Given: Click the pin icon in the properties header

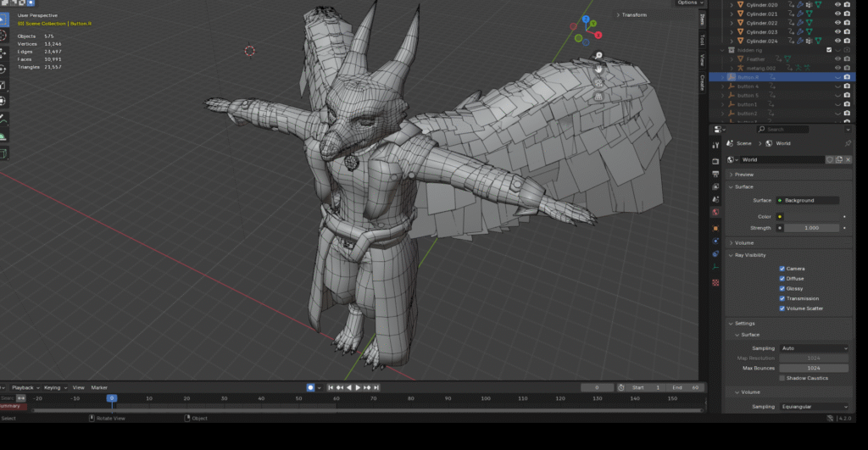Looking at the screenshot, I should [x=848, y=144].
